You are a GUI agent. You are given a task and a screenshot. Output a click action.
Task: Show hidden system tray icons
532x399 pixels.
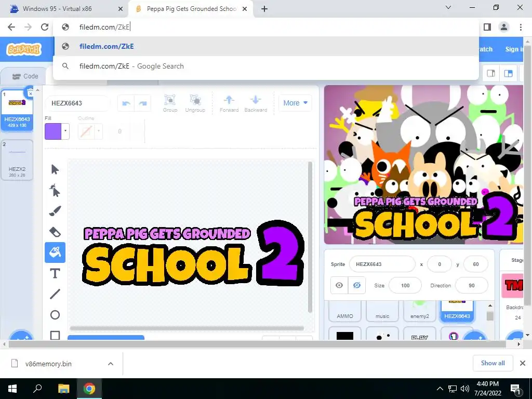click(x=440, y=389)
